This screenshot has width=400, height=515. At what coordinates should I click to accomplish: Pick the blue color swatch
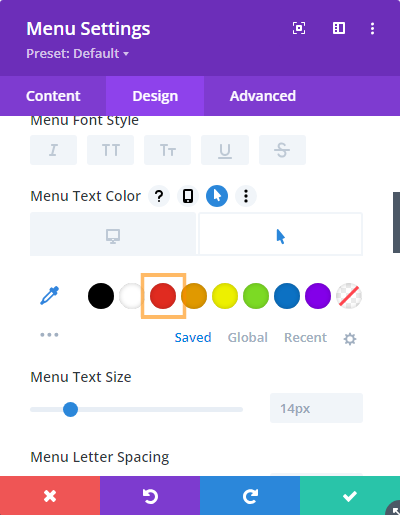pyautogui.click(x=287, y=296)
